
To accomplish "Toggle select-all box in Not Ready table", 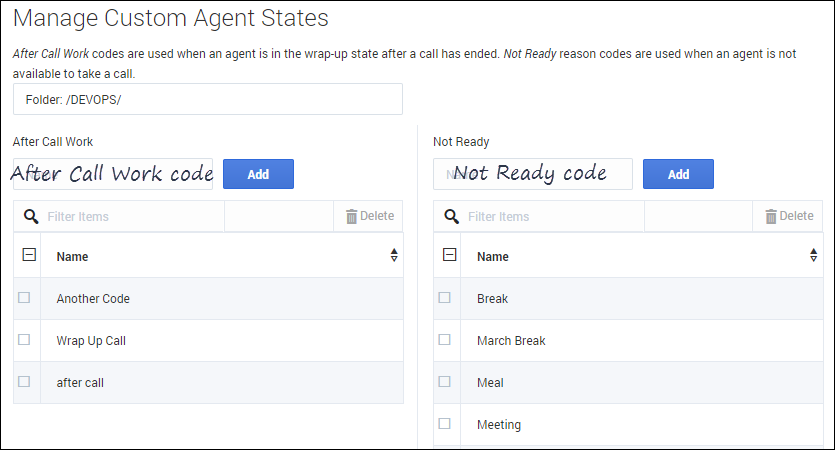I will pos(449,255).
